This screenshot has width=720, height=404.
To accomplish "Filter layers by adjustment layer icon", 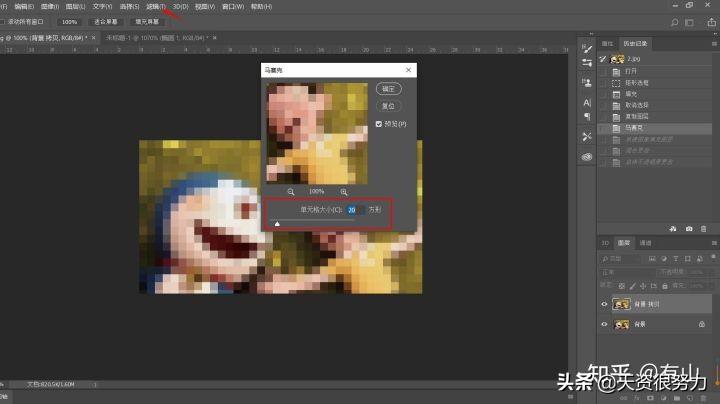I will coord(664,259).
